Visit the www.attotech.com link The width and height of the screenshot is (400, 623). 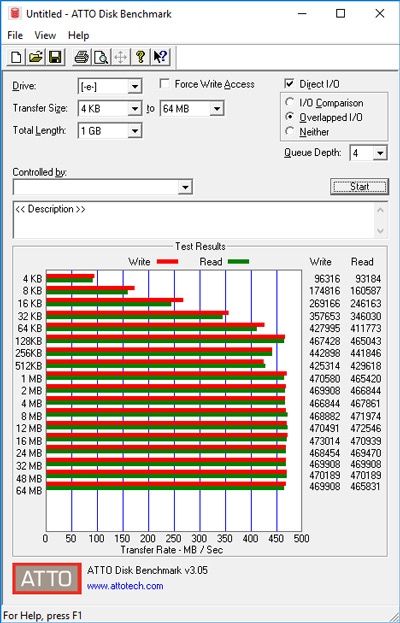[125, 586]
